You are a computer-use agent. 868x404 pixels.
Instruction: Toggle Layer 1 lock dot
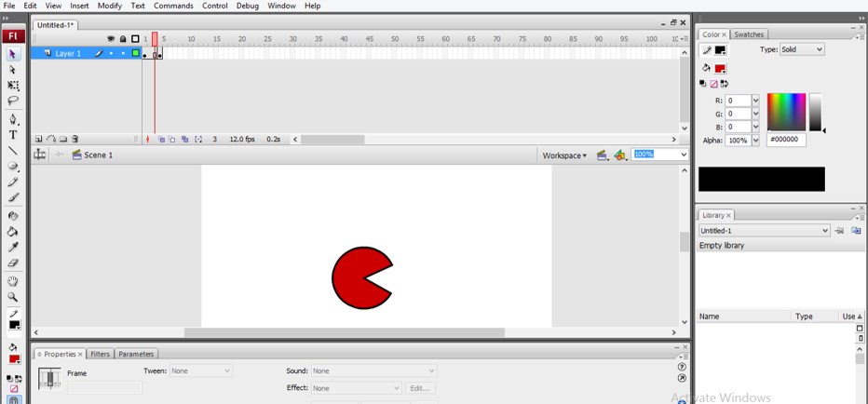pyautogui.click(x=123, y=54)
